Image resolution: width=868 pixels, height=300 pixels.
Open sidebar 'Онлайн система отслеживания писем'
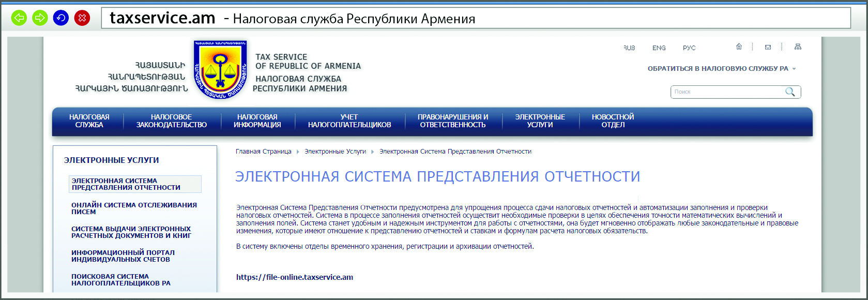(134, 208)
